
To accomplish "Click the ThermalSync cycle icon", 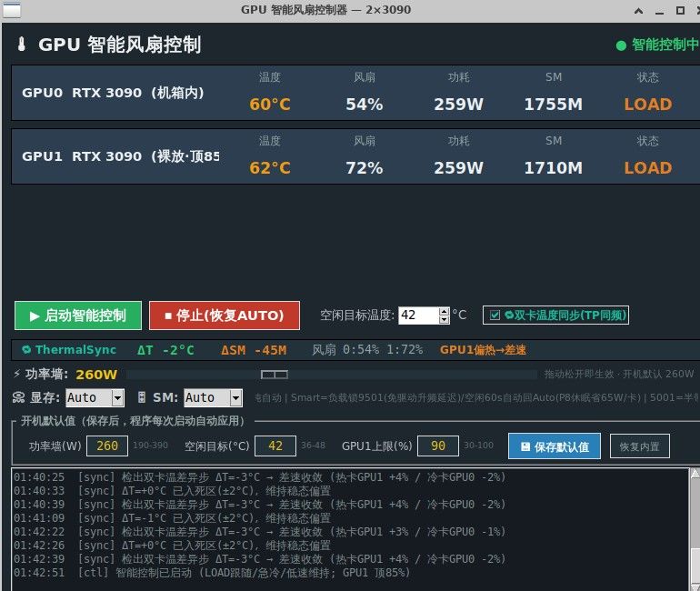I will pos(26,349).
